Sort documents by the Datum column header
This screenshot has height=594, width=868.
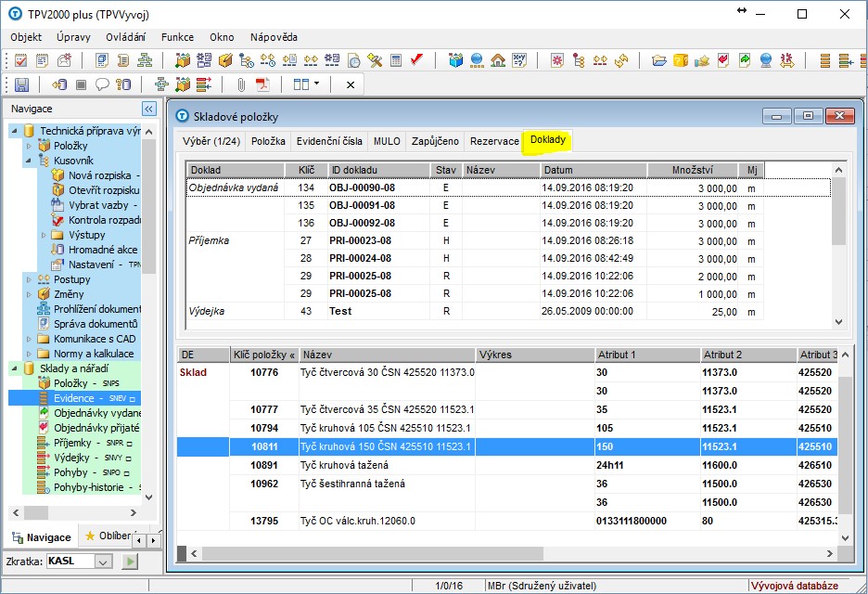(x=594, y=170)
